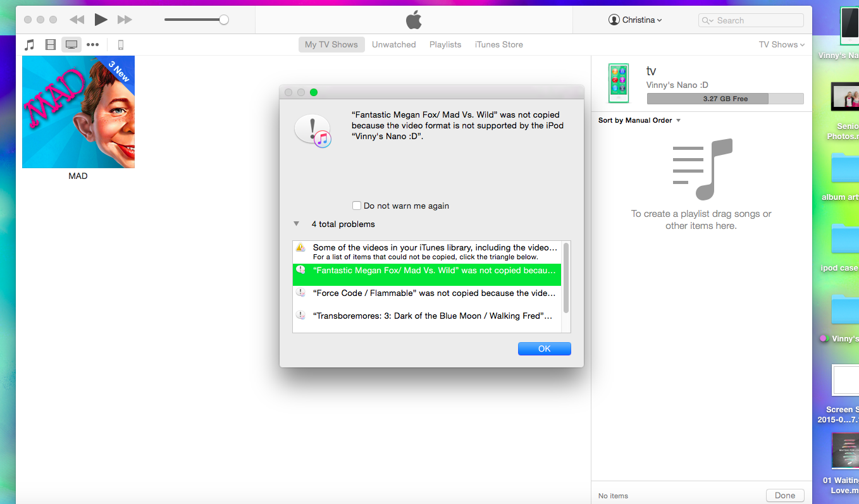Click the 3.27 GB Free capacity bar
859x504 pixels.
click(x=725, y=99)
